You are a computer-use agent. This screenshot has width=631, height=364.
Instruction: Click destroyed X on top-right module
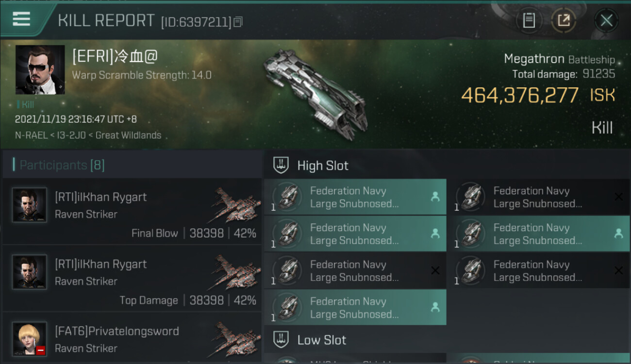coord(618,197)
